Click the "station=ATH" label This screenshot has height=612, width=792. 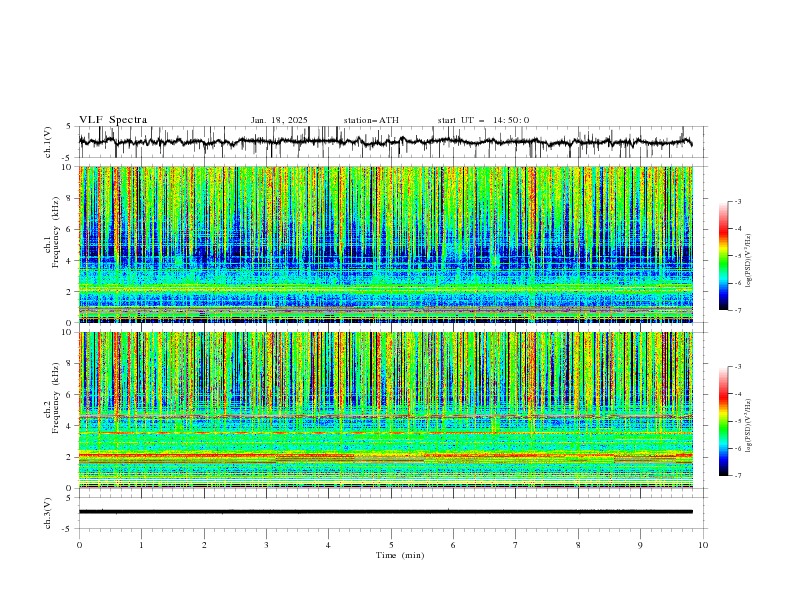coord(371,120)
